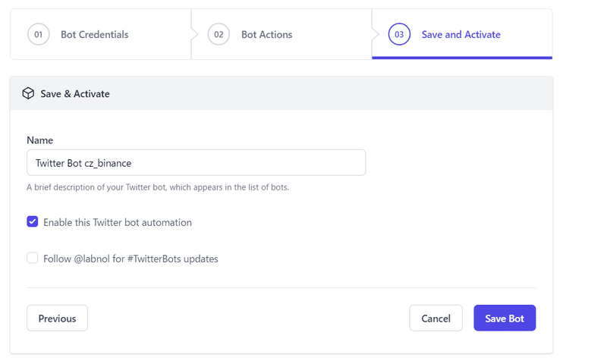Uncheck Enable this Twitter bot automation checkbox

(x=33, y=221)
